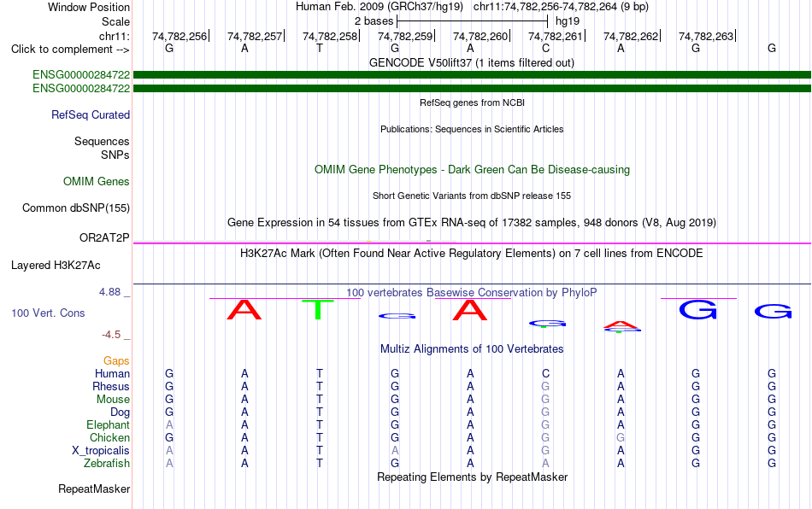Click the GENCODE V50lift37 track title
The height and width of the screenshot is (509, 812).
click(472, 63)
